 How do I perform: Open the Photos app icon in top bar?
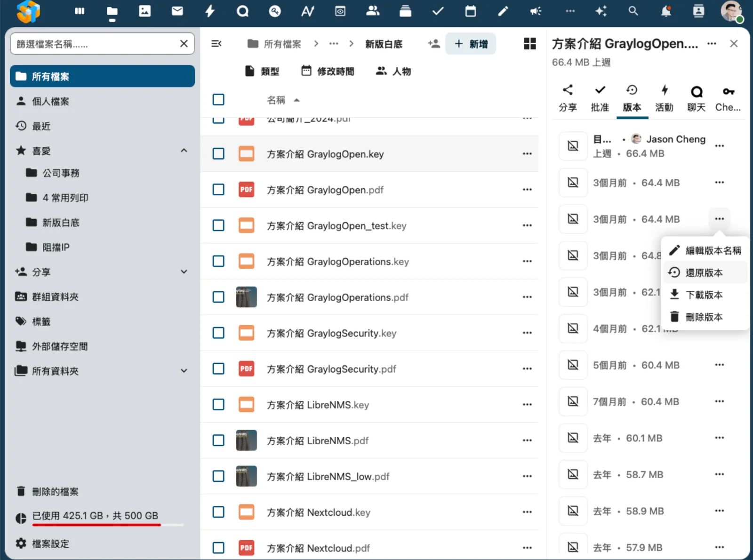click(x=145, y=11)
